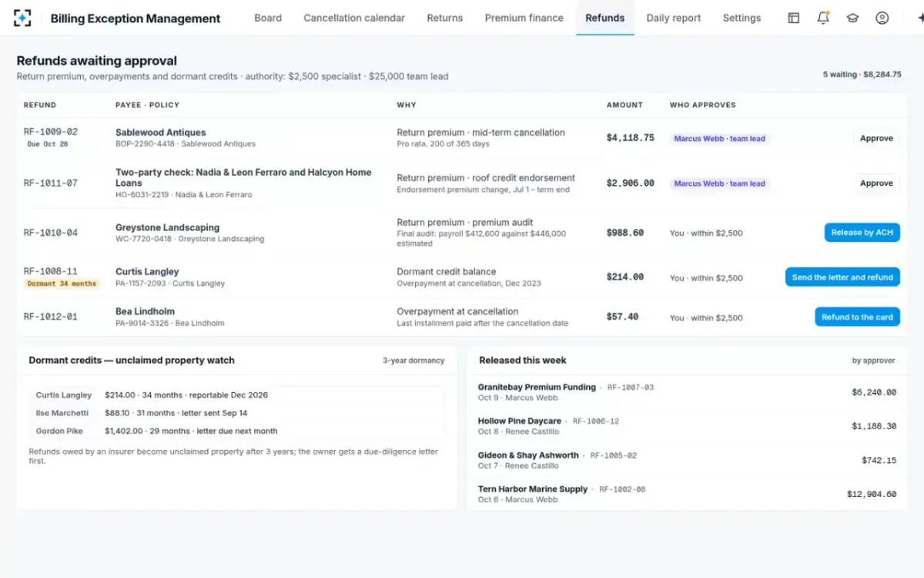Select payee Sablewood Antiques
Image resolution: width=924 pixels, height=578 pixels.
[161, 133]
